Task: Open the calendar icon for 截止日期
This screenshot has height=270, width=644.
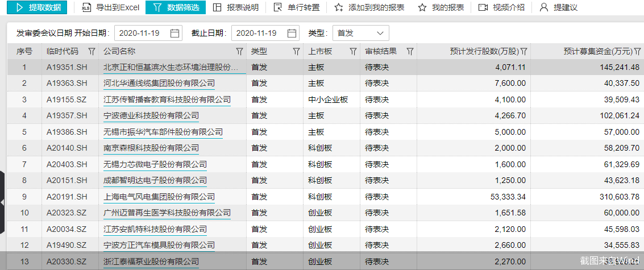Action: point(292,34)
